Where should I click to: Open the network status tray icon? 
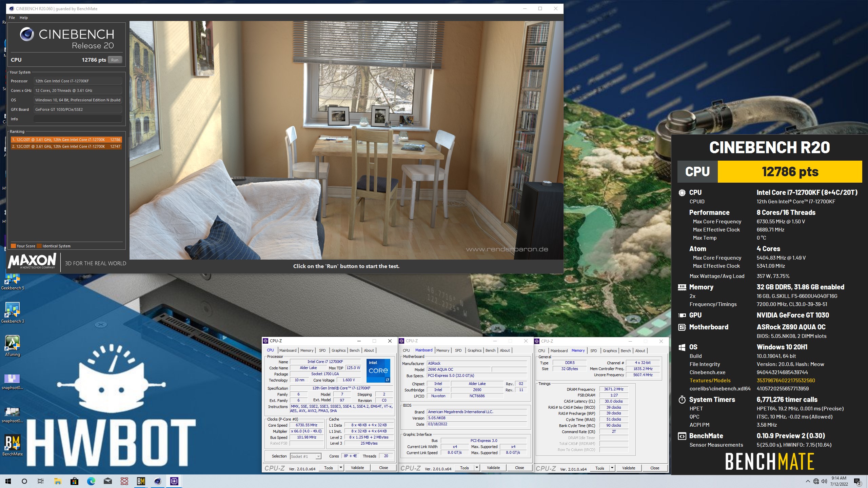pos(816,481)
